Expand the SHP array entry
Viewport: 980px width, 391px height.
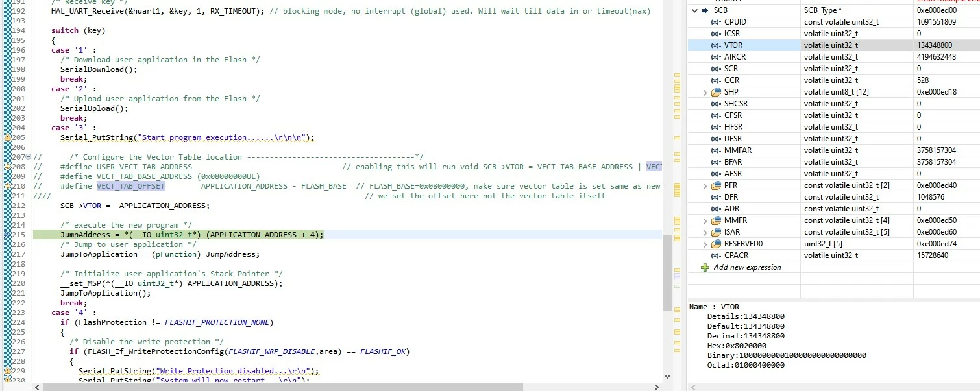(x=705, y=92)
